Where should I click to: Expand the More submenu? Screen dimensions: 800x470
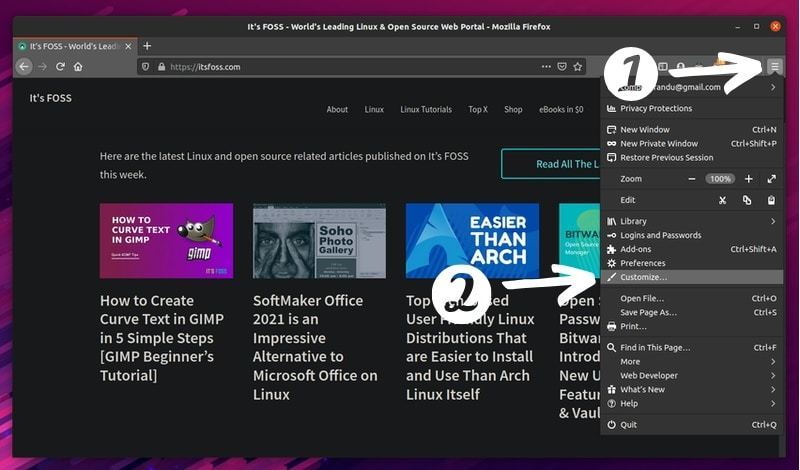point(692,361)
